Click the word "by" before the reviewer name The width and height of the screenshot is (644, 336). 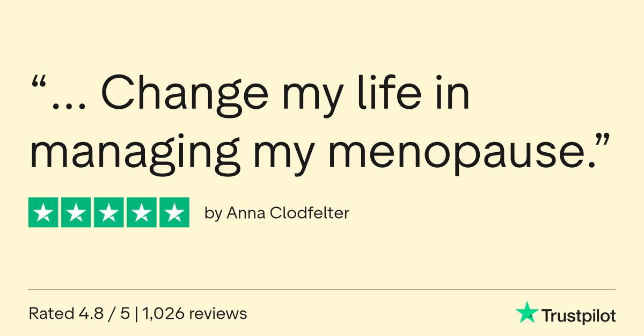(x=213, y=213)
